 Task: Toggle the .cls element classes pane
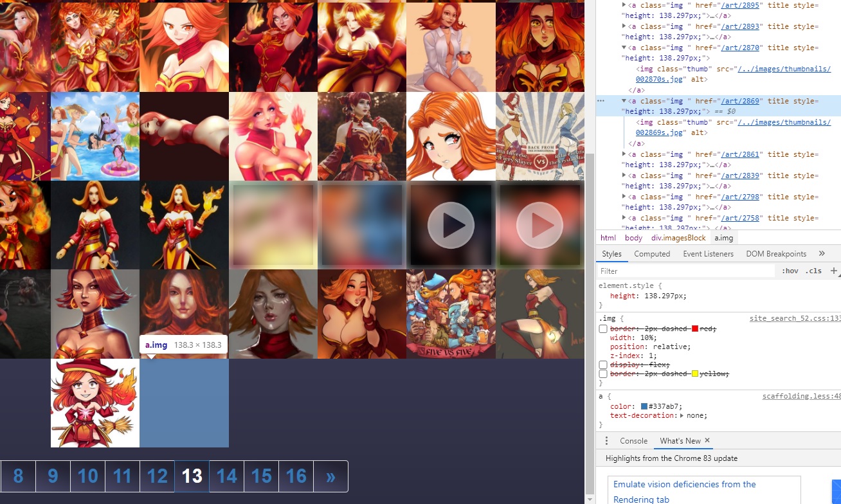click(x=813, y=271)
